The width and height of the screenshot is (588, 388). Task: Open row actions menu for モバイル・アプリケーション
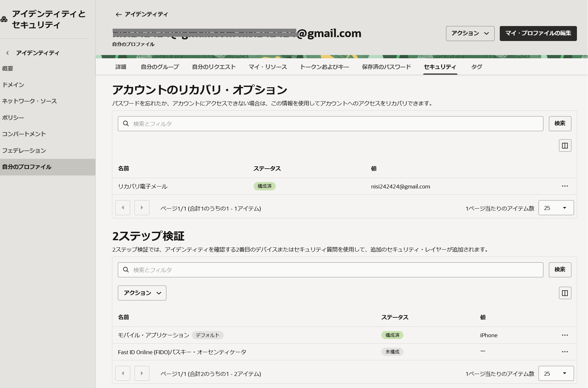point(565,335)
